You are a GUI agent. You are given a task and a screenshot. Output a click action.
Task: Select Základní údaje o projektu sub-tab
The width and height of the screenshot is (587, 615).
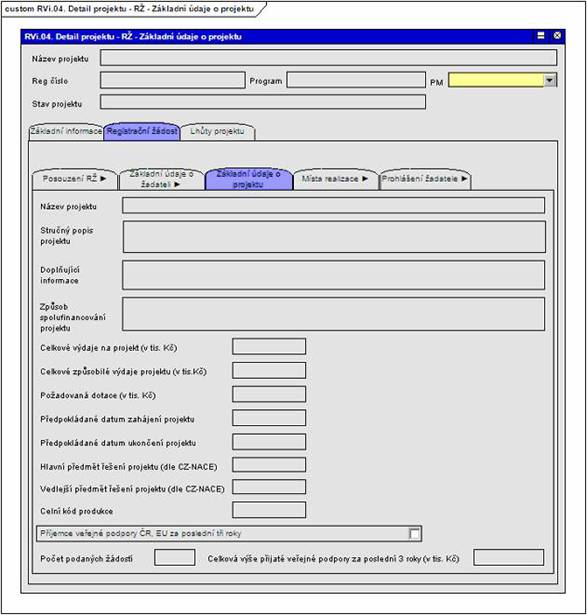pos(249,179)
